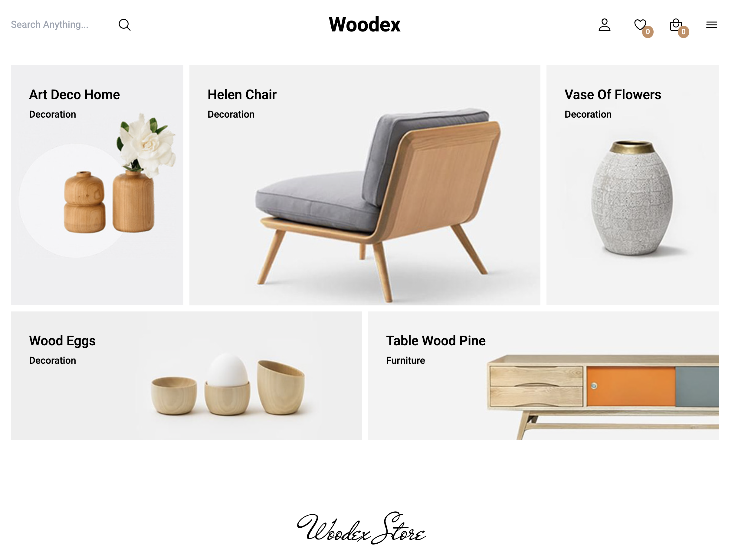
Task: Open the wishlist heart icon
Action: (640, 25)
